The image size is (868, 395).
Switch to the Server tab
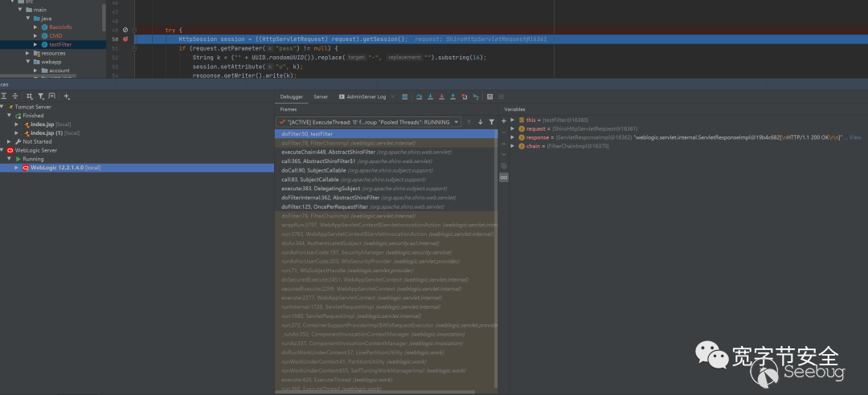[x=321, y=96]
